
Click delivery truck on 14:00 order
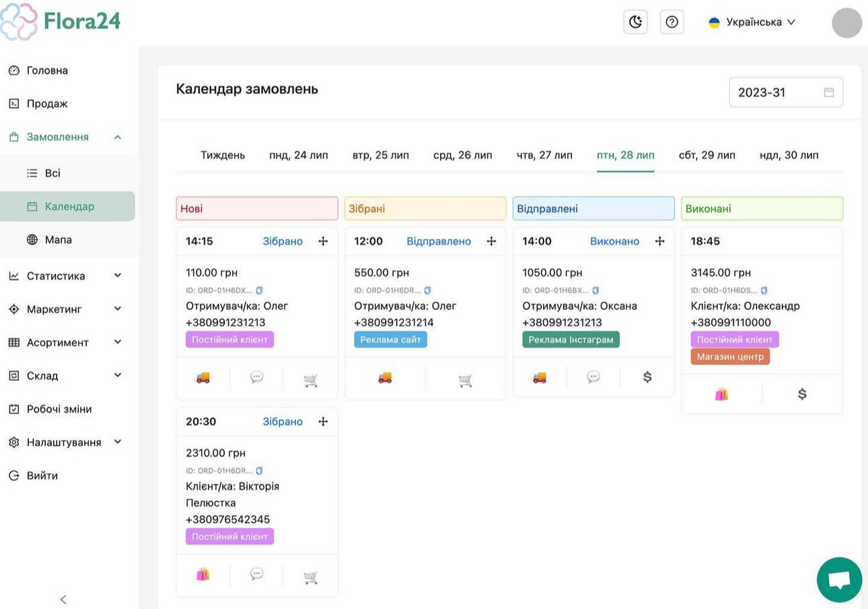pos(539,378)
